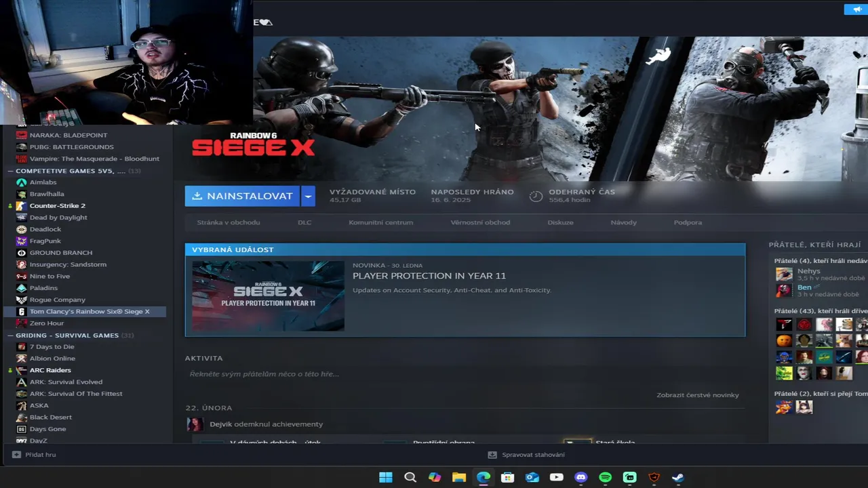
Task: Open Microsoft Edge from the taskbar
Action: click(484, 477)
